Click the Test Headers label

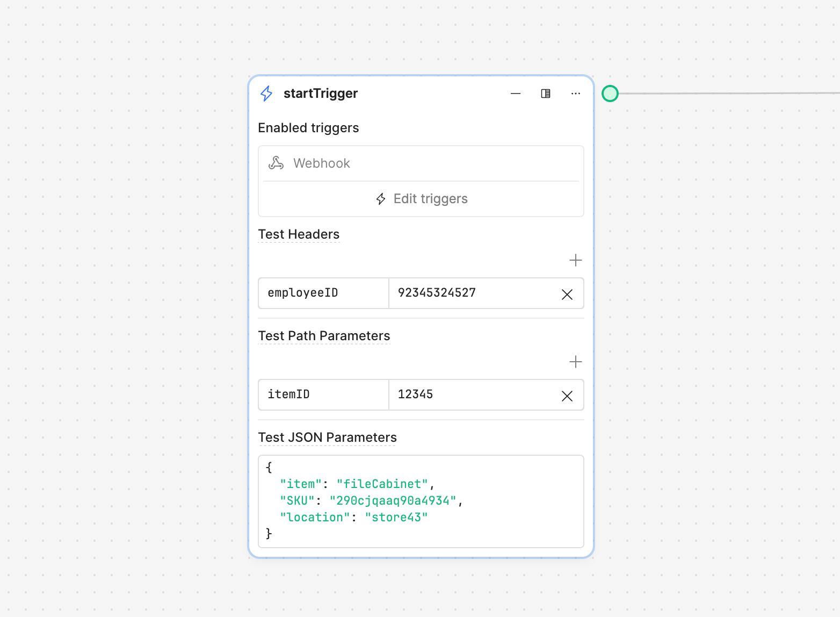point(299,234)
